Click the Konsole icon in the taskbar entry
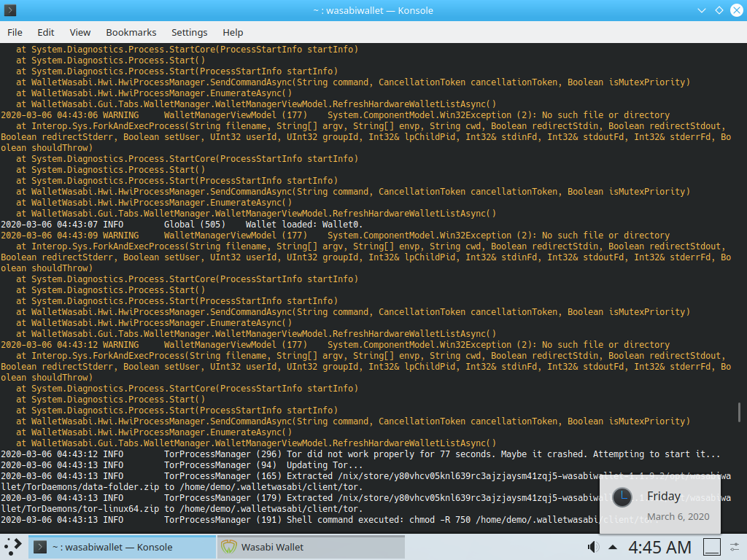 40,547
